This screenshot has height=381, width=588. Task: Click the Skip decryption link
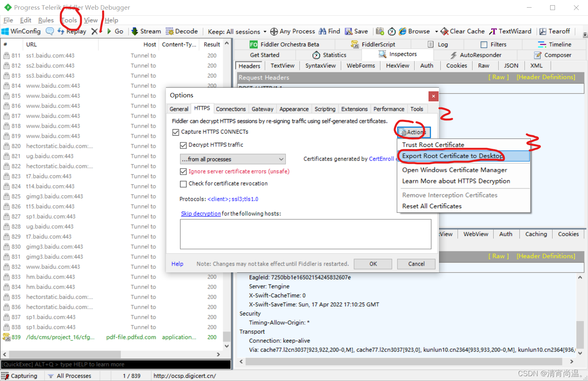[x=201, y=214]
